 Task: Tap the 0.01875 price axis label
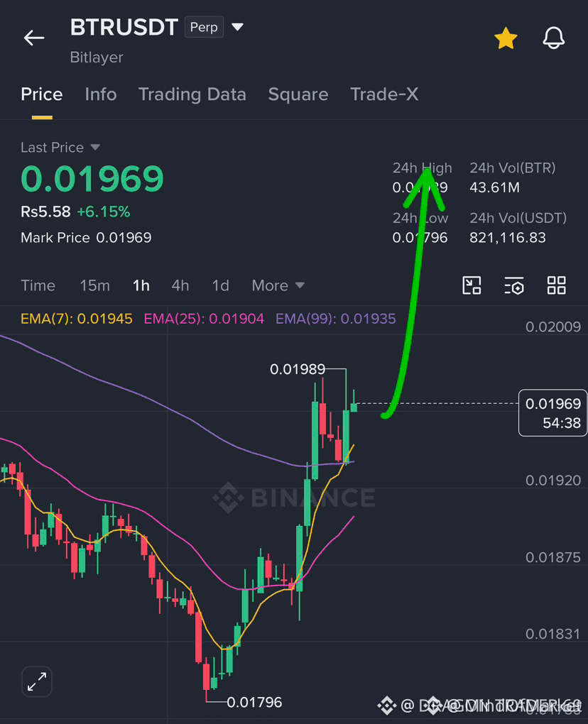pyautogui.click(x=553, y=557)
